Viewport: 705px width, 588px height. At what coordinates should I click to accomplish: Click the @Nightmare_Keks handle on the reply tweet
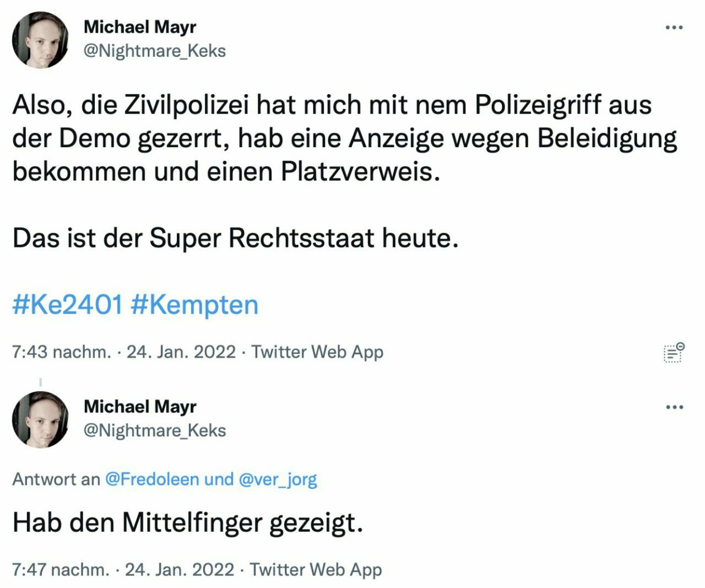pyautogui.click(x=155, y=430)
